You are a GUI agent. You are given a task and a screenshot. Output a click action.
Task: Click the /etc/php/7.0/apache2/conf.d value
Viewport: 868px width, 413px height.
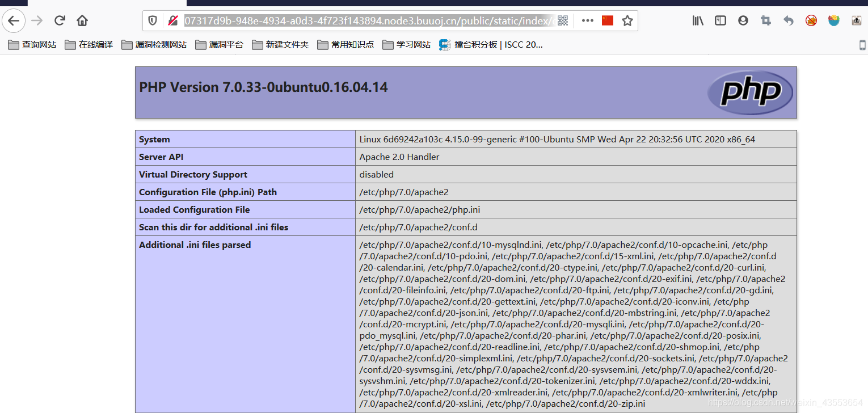pos(419,227)
